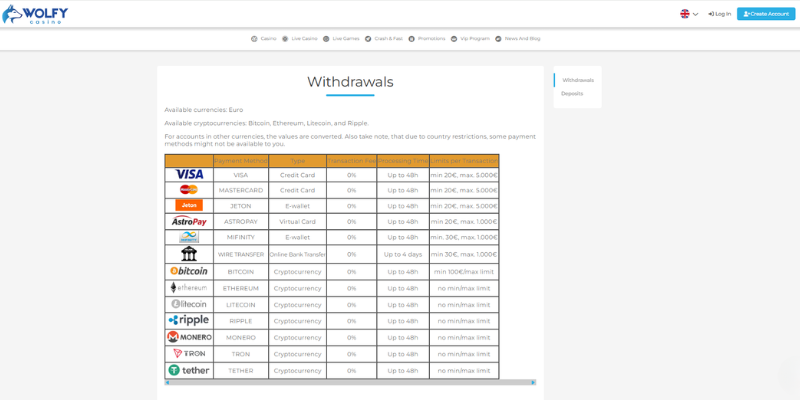Click the Withdrawals page heading

pos(350,82)
